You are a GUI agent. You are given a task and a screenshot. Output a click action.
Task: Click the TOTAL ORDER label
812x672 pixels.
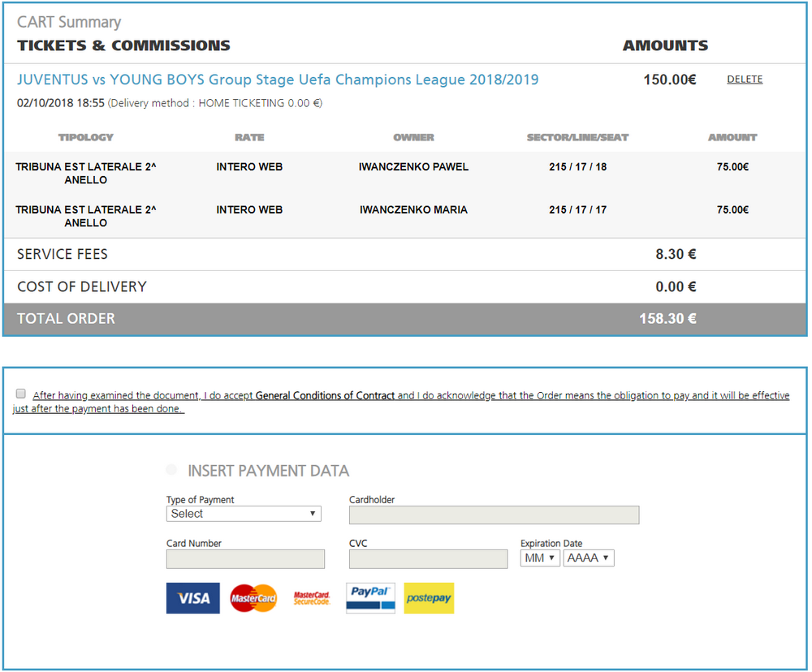tap(66, 318)
